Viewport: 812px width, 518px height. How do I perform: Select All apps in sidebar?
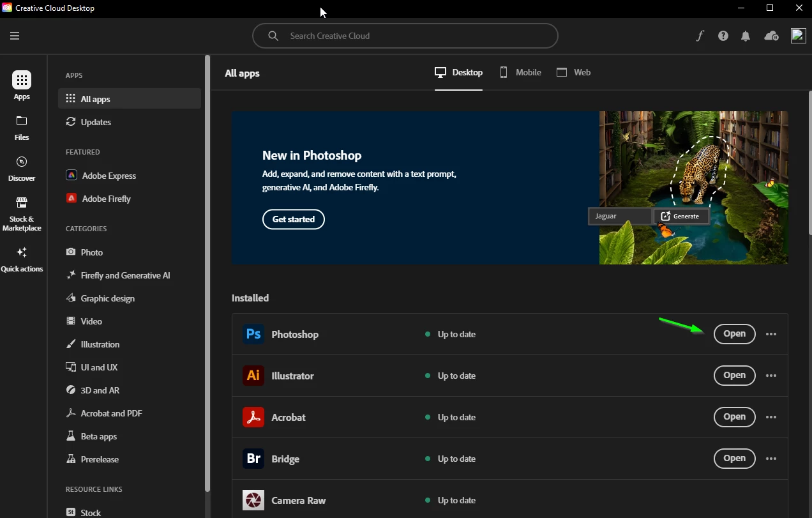tap(130, 99)
